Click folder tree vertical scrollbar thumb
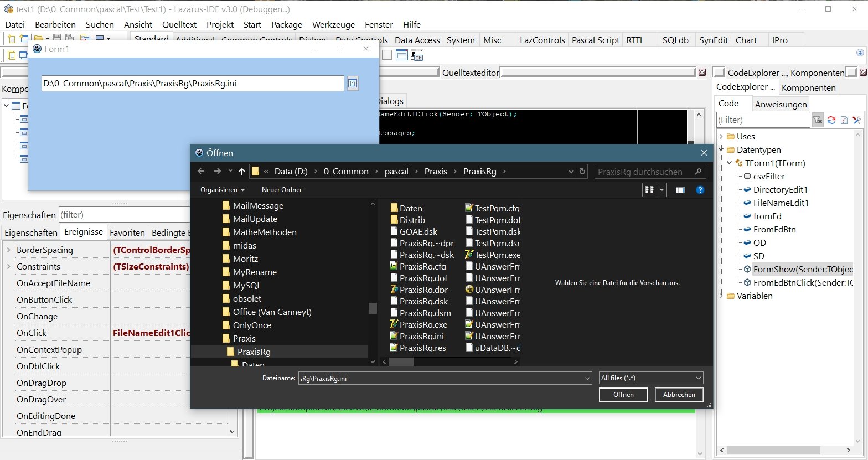Screen dimensions: 868x460 pyautogui.click(x=373, y=308)
